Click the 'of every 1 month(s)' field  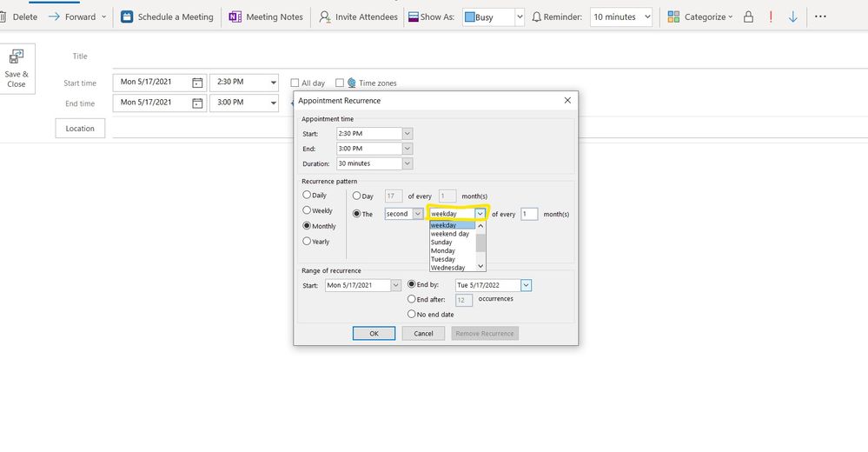coord(529,214)
